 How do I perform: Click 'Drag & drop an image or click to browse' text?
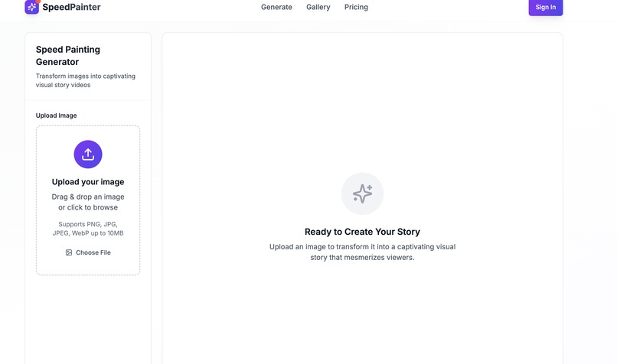88,202
